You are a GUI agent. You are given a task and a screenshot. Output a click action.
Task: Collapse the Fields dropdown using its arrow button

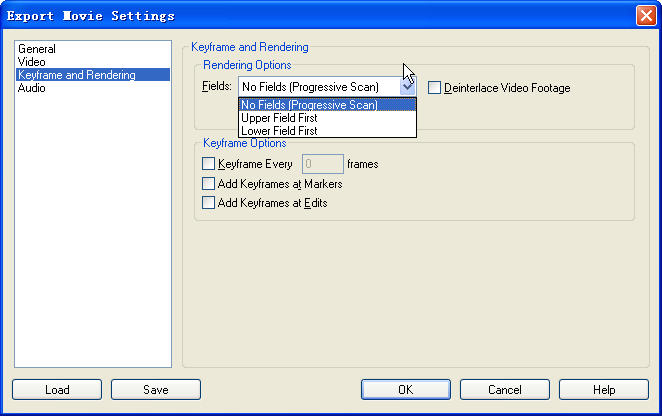coord(408,87)
